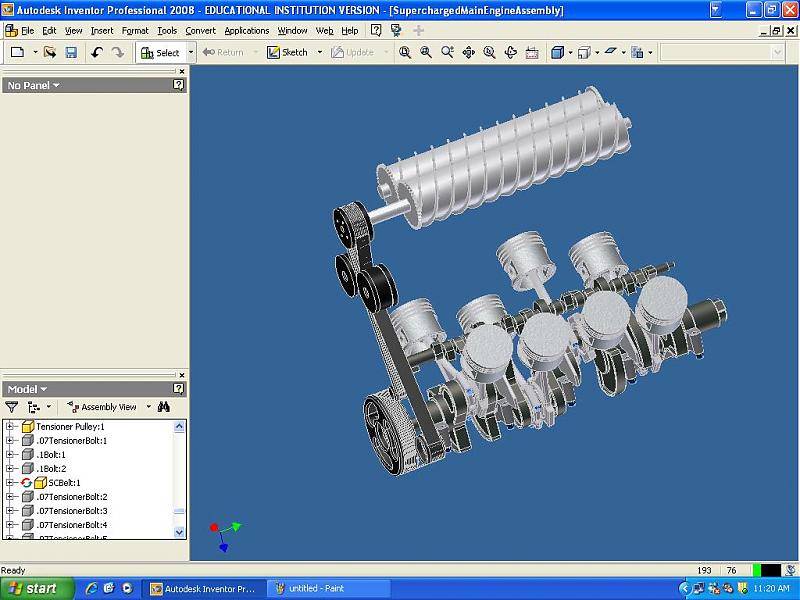The width and height of the screenshot is (800, 600).
Task: Expand the Tensioner Pulley:1 tree node
Action: [10, 427]
